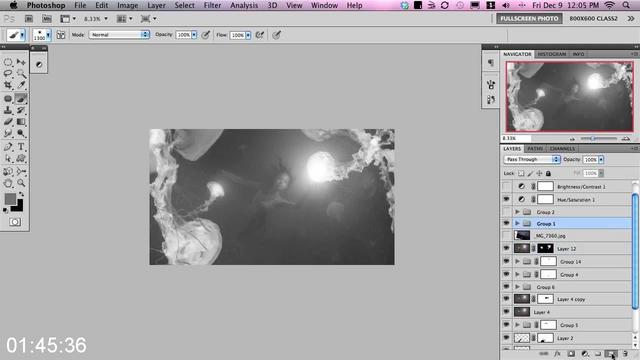
Task: Hide Layer 4 copy visibility
Action: [x=507, y=299]
